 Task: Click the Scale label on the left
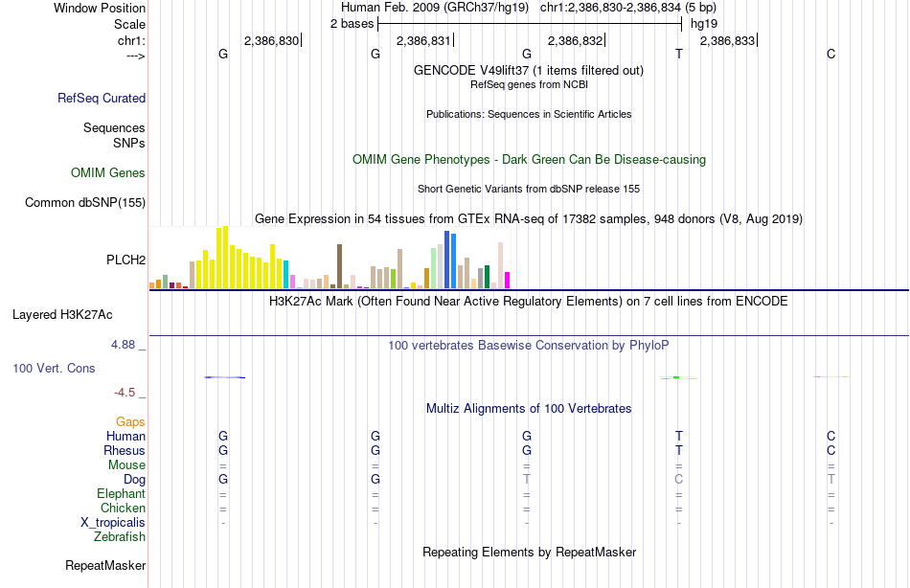pos(130,24)
